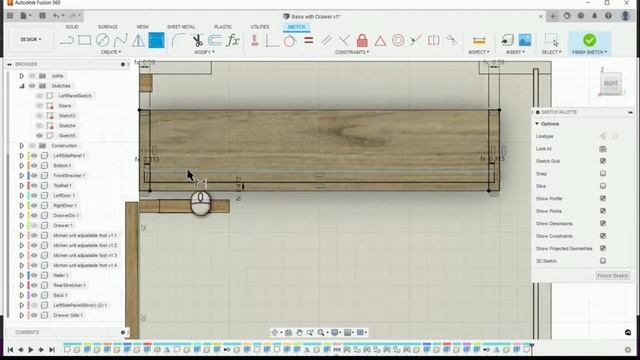Toggle the Show Profile checkbox
The width and height of the screenshot is (640, 360).
(603, 198)
